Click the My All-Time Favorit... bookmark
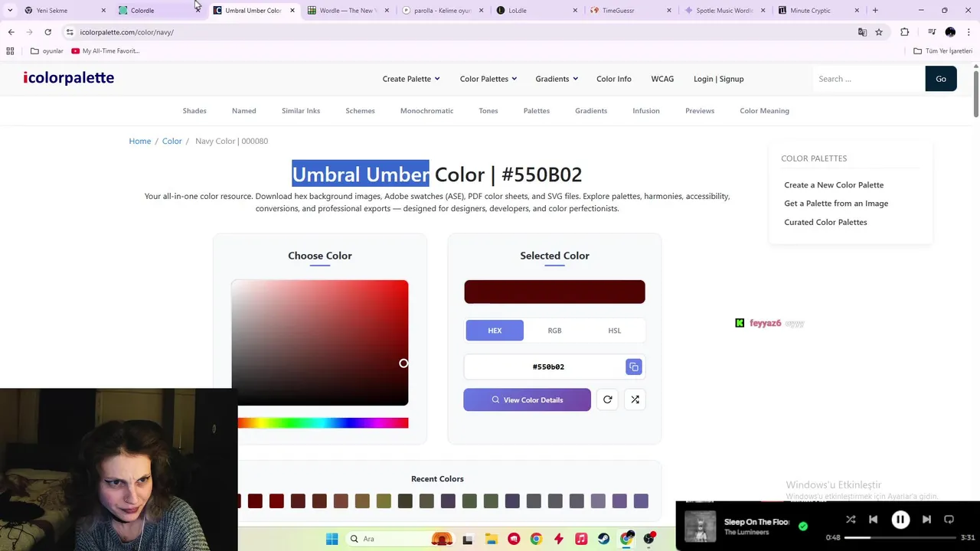The width and height of the screenshot is (980, 551). coord(105,51)
